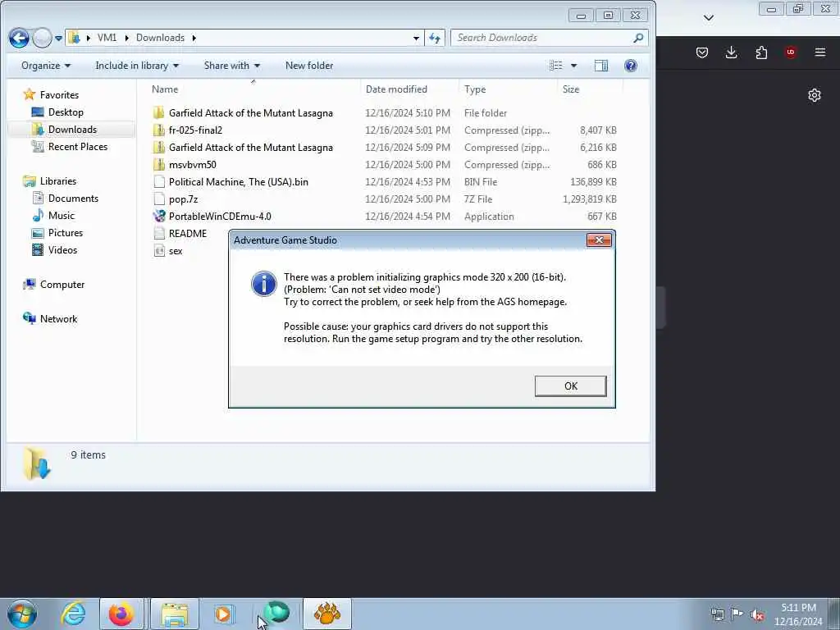Select Downloads in navigation pane
The image size is (840, 630).
(x=72, y=129)
